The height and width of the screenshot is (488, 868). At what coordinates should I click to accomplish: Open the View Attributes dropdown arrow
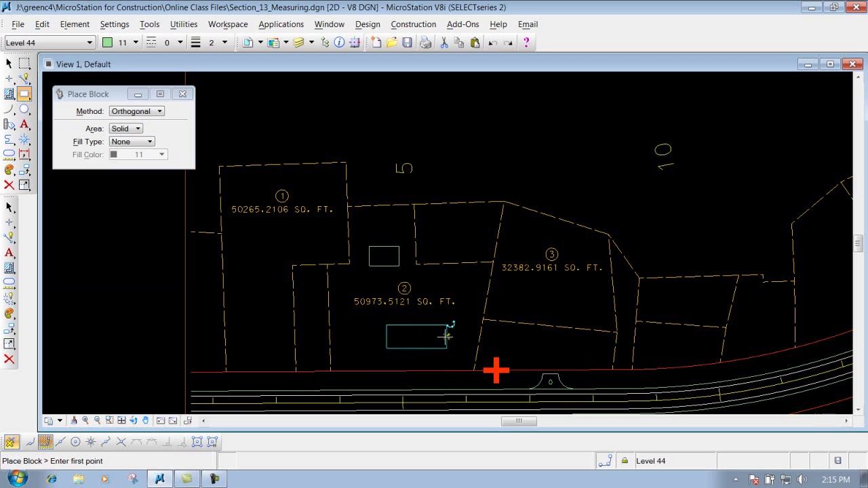60,421
